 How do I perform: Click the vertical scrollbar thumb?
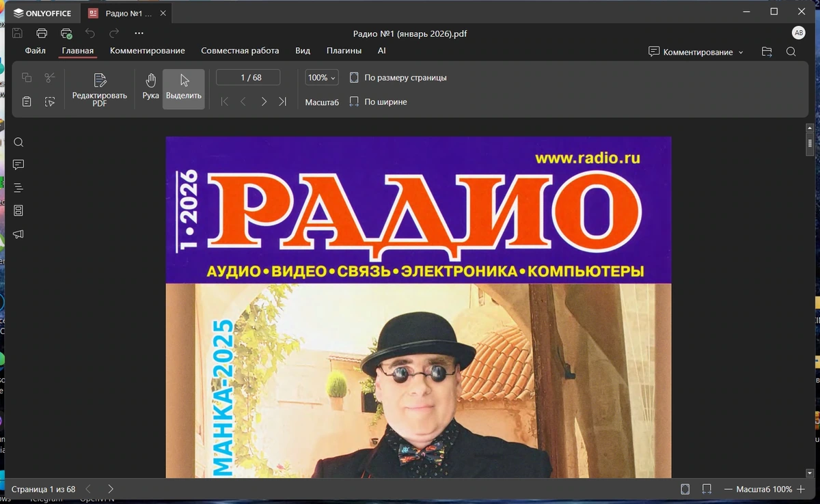point(810,143)
